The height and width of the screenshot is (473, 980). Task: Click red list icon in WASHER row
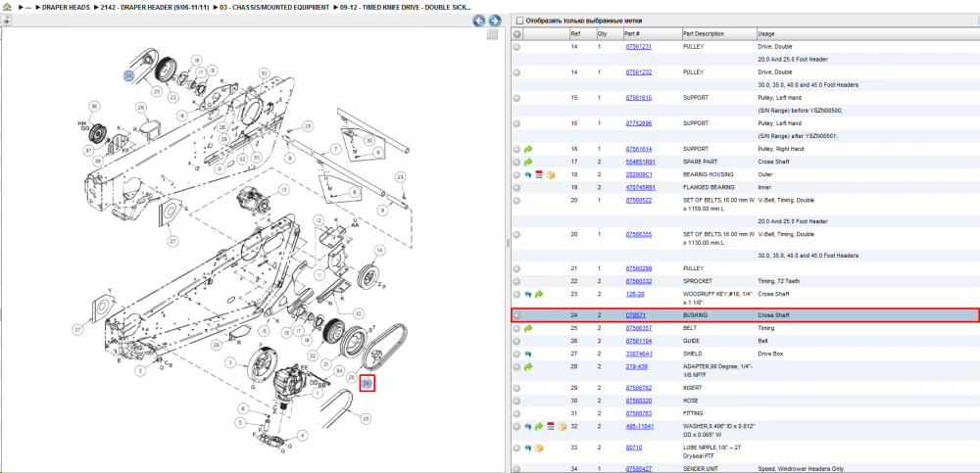(x=551, y=427)
